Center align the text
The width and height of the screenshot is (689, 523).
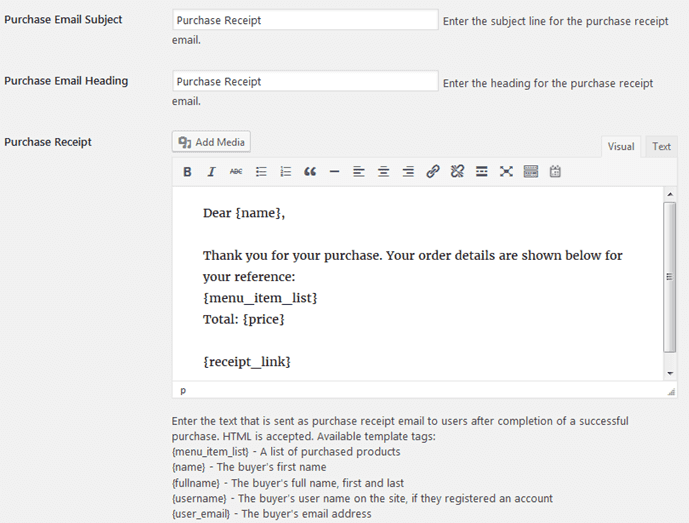point(383,172)
